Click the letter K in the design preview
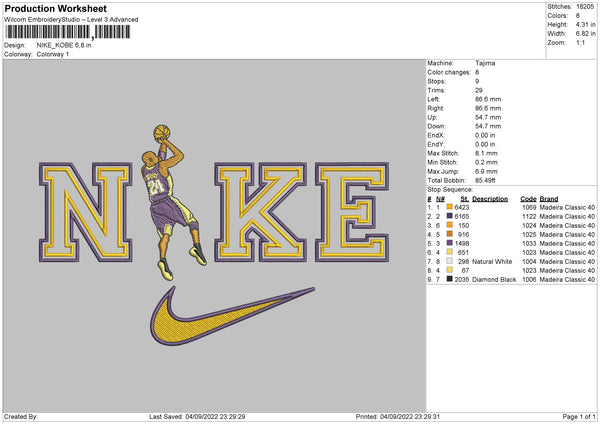Image resolution: width=600 pixels, height=424 pixels. pos(260,212)
